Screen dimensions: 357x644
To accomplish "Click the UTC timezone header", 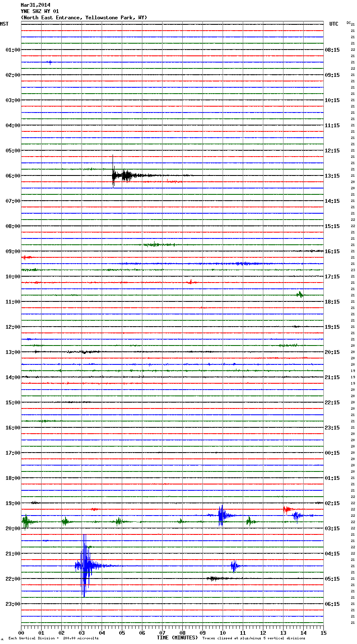I will point(334,24).
